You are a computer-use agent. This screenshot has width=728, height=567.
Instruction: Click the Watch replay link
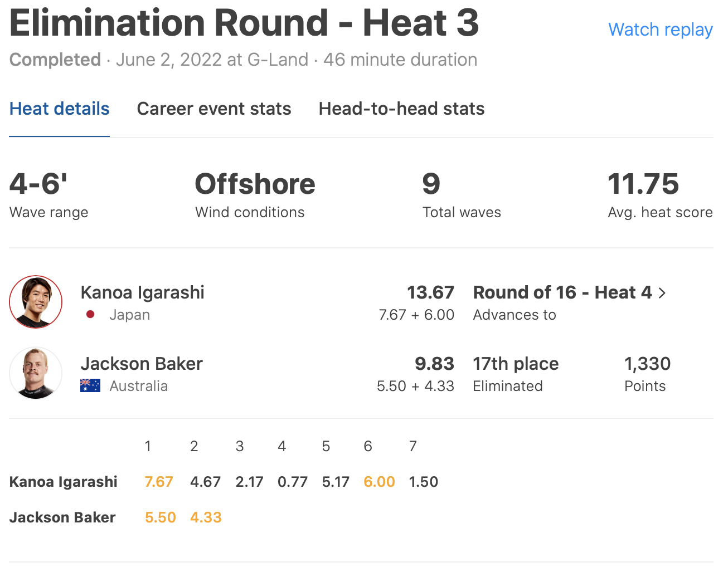point(660,30)
